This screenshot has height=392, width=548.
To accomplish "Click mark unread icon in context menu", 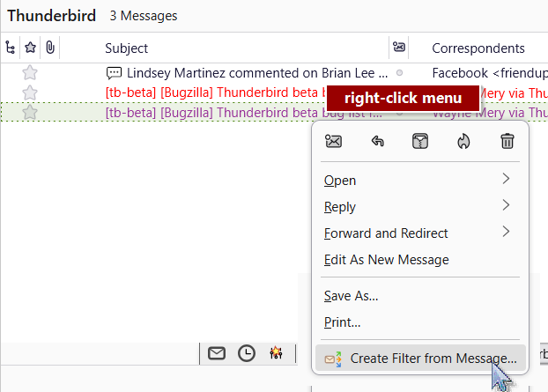I will coord(333,142).
